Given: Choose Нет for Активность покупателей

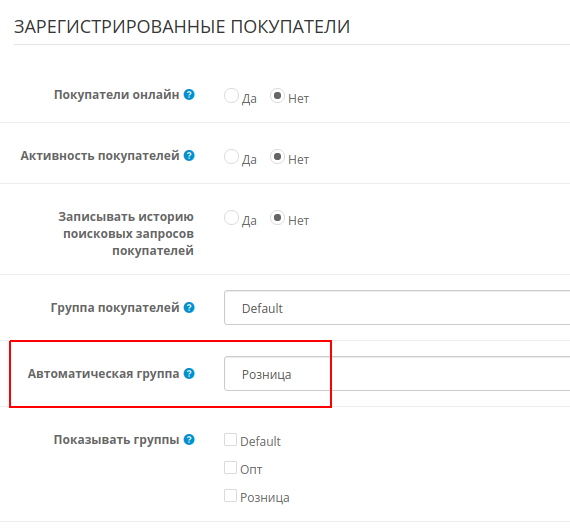Looking at the screenshot, I should point(277,157).
